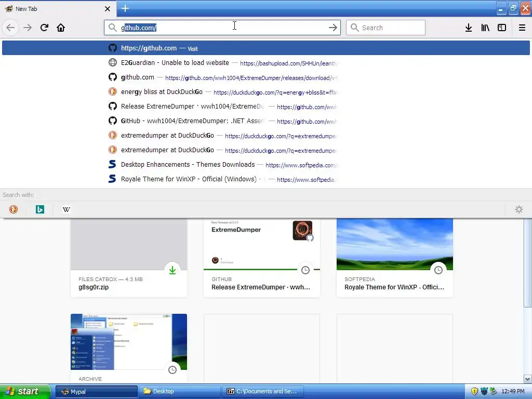
Task: Open Release ExtremeDumper GitHub highlight tile
Action: click(x=262, y=258)
